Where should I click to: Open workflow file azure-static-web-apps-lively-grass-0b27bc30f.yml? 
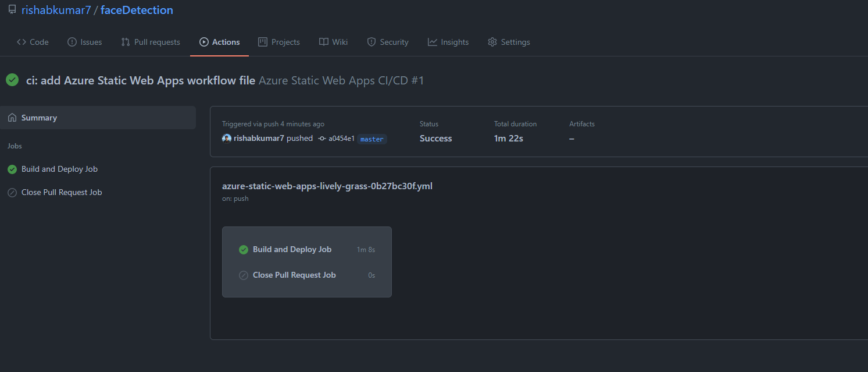(x=327, y=186)
